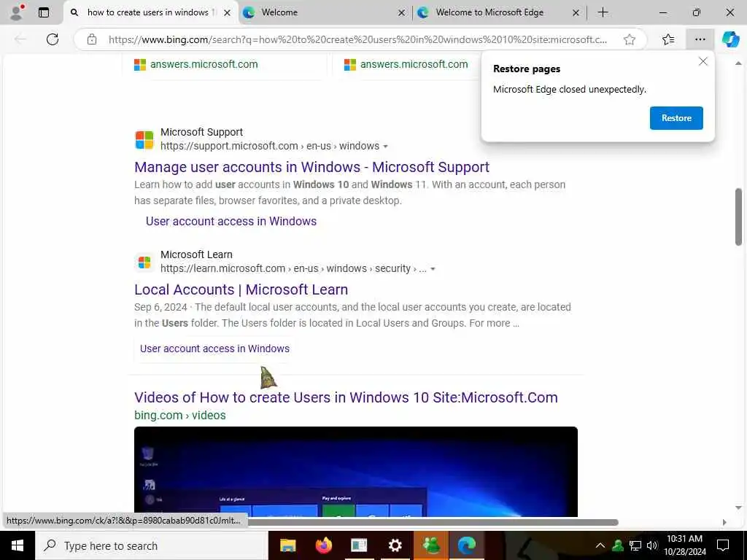This screenshot has height=560, width=747.
Task: Close the 'how to create users' tab
Action: pos(228,13)
